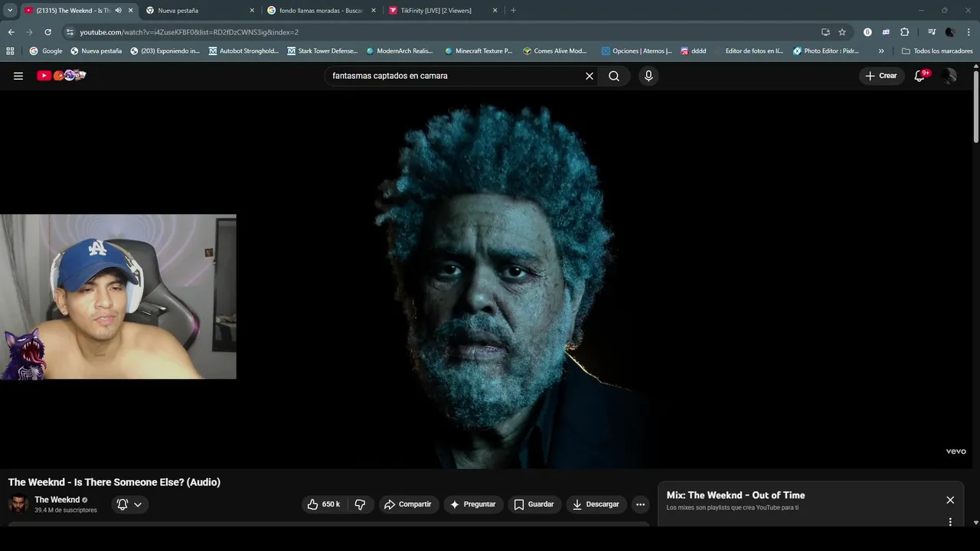Image resolution: width=980 pixels, height=551 pixels.
Task: Click the video player area
Action: click(486, 279)
